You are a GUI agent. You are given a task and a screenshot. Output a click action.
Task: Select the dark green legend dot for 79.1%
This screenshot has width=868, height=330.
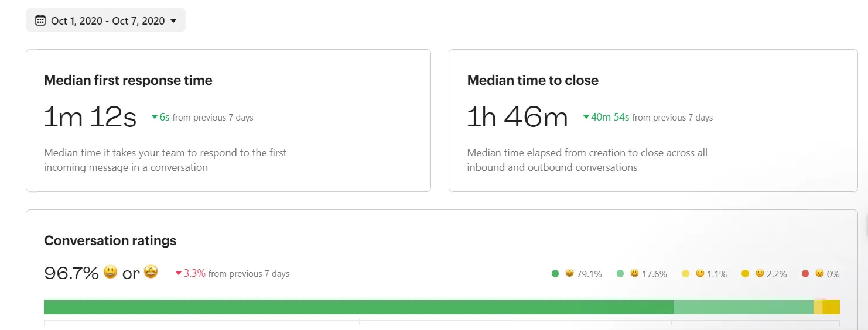click(555, 273)
